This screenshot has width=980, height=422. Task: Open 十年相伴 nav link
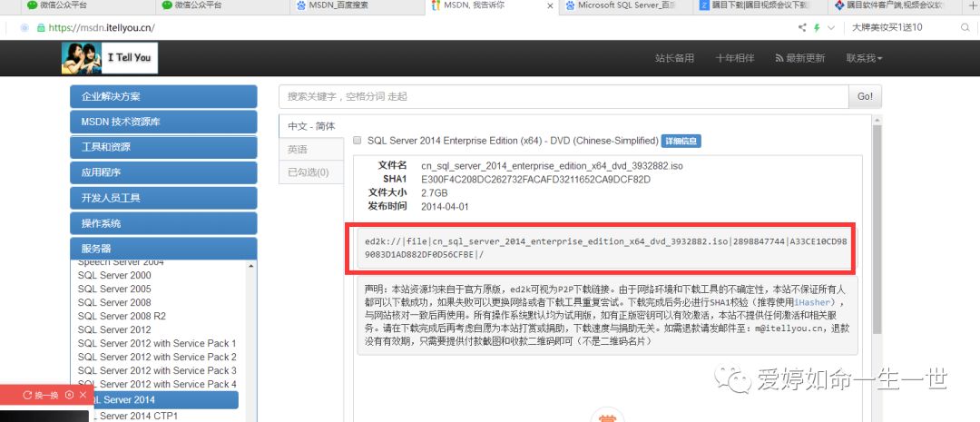coord(734,58)
